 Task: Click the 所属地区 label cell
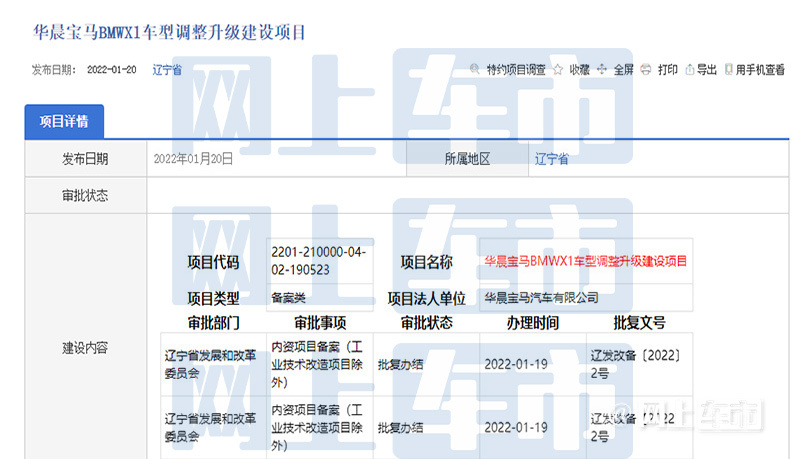pyautogui.click(x=467, y=159)
